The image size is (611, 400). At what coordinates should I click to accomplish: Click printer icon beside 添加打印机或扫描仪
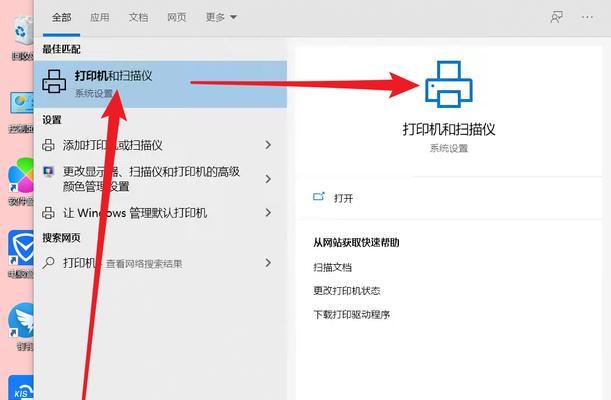[x=48, y=145]
